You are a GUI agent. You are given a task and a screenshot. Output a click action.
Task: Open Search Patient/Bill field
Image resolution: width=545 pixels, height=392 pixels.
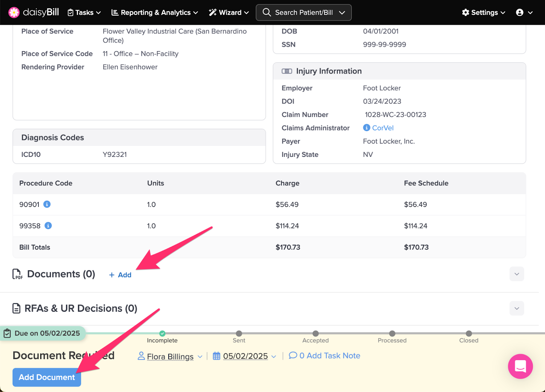coord(303,13)
